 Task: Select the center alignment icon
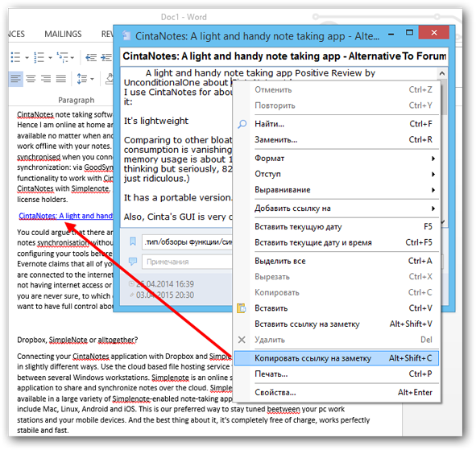[31, 79]
